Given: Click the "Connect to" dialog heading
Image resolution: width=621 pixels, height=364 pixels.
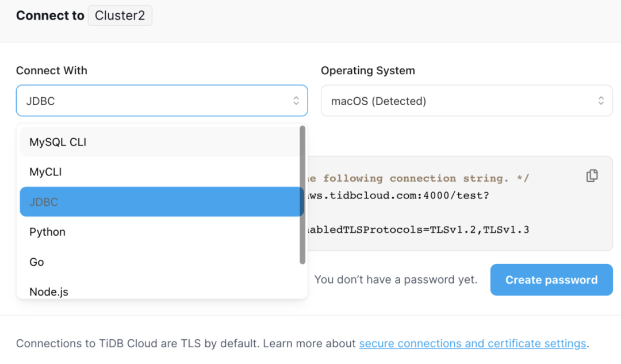Looking at the screenshot, I should coord(50,16).
